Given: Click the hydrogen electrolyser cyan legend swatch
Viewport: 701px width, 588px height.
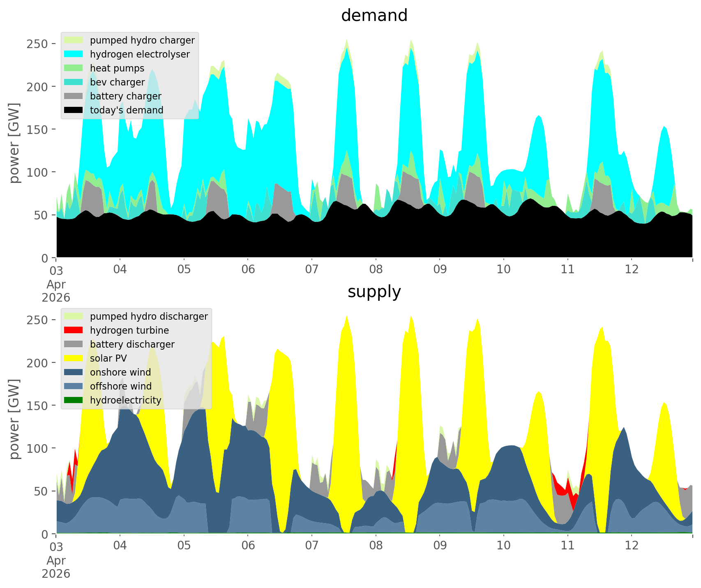Looking at the screenshot, I should (74, 54).
